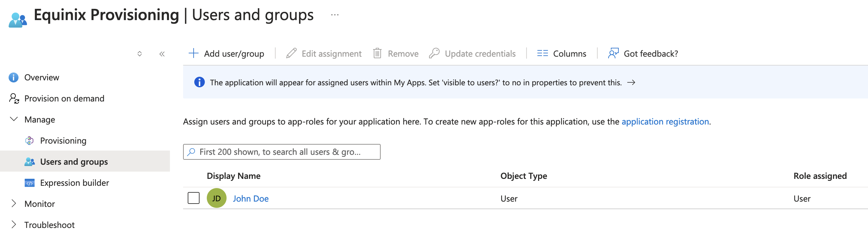Click the JD avatar for John Doe

click(x=216, y=198)
